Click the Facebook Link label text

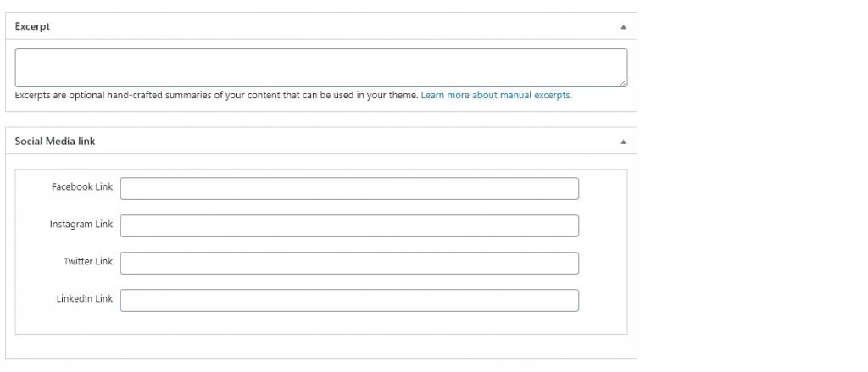click(82, 187)
